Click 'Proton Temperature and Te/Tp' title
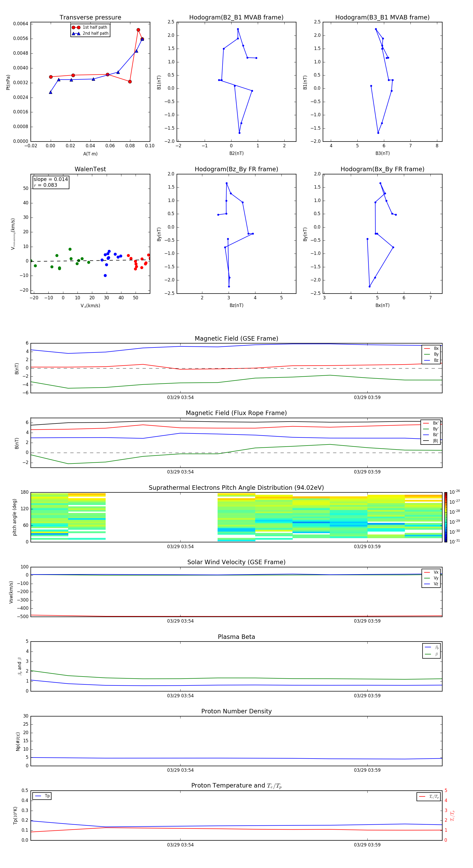473x868 pixels. 236,786
